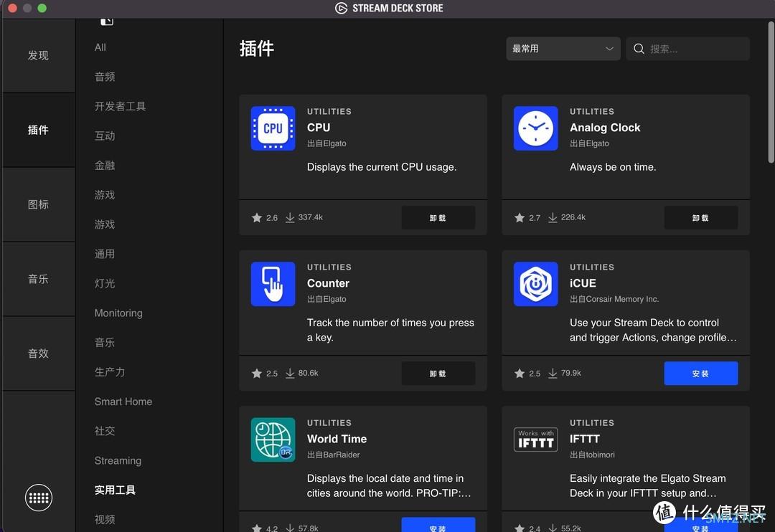Image resolution: width=775 pixels, height=532 pixels.
Task: Select the 插件 tab in left sidebar
Action: [x=39, y=130]
